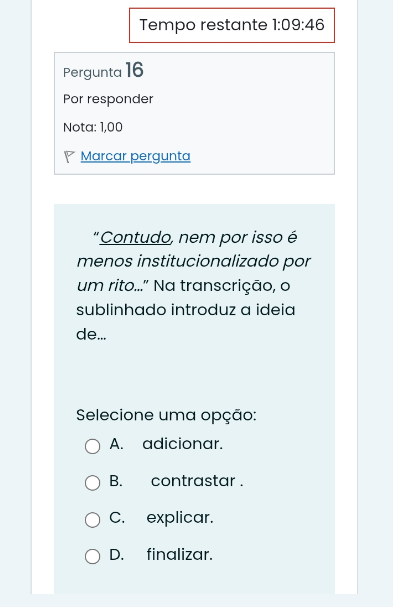This screenshot has height=607, width=393.
Task: Click the Pergunta 16 heading
Action: tap(103, 70)
